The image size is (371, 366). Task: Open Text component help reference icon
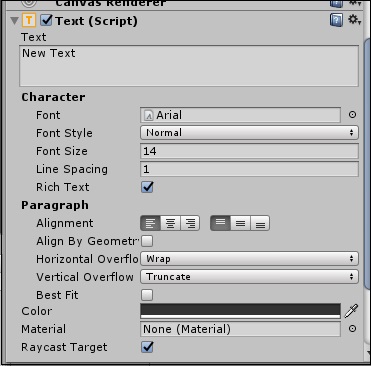[x=336, y=21]
